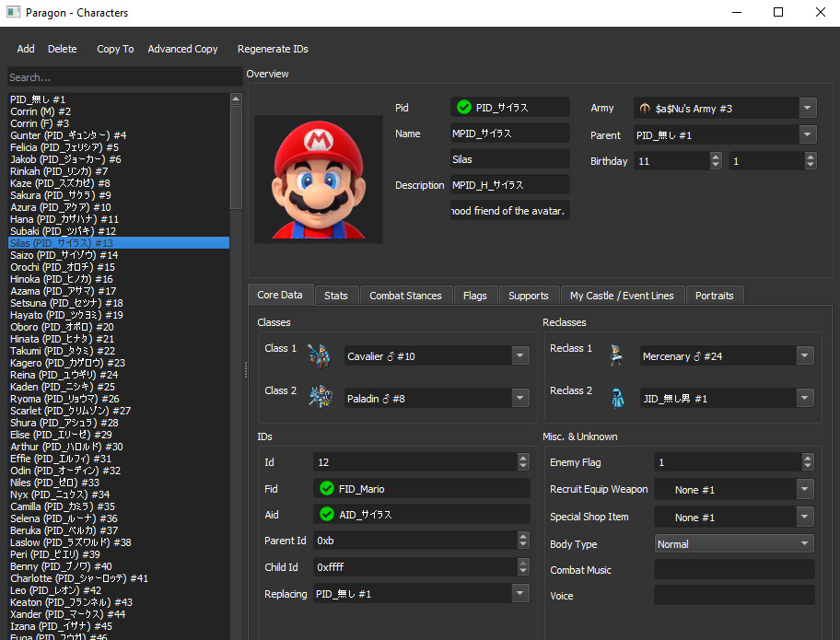The width and height of the screenshot is (840, 640).
Task: Click the Search input field
Action: 124,77
